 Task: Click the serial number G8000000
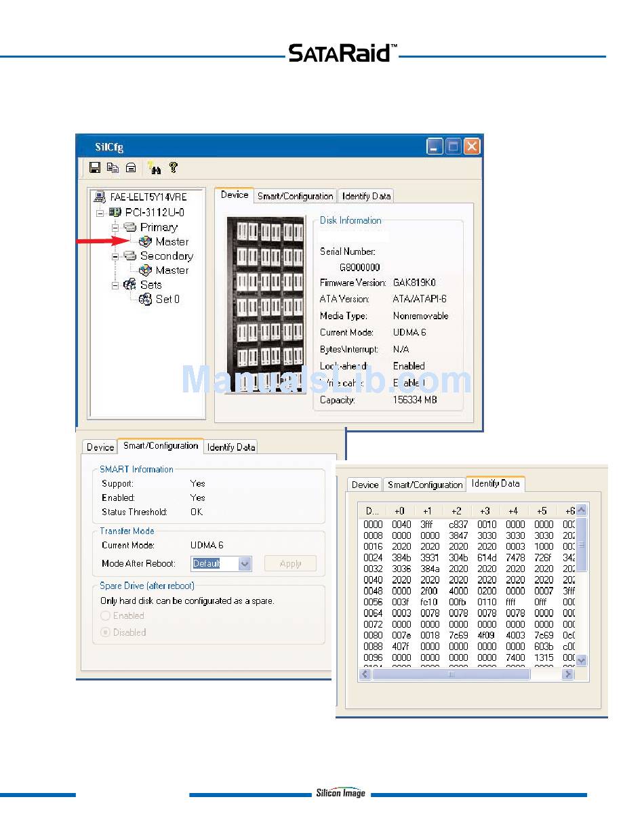(x=360, y=268)
